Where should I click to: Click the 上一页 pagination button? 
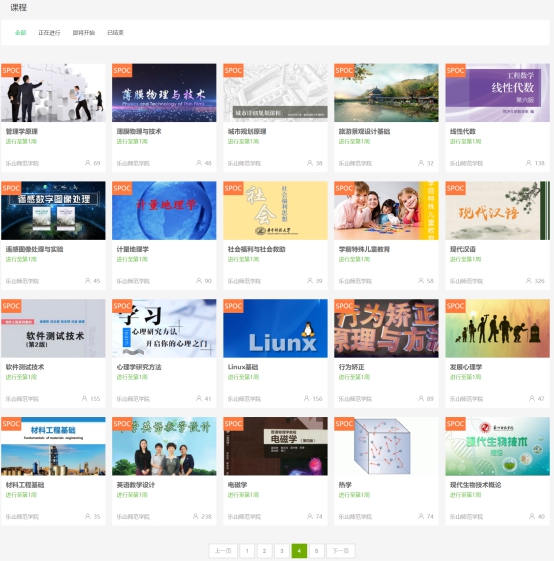(x=223, y=551)
